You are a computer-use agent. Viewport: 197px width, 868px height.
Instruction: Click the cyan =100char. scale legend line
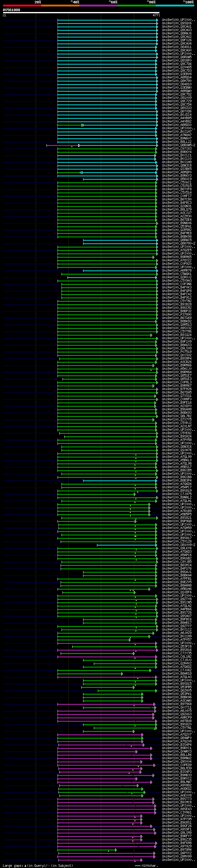(138, 866)
